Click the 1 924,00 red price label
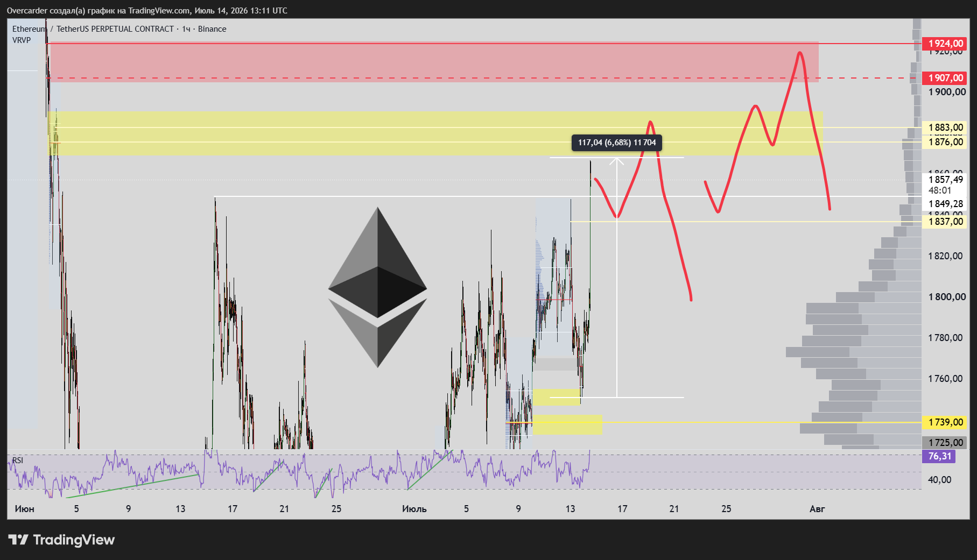This screenshot has height=560, width=977. pyautogui.click(x=945, y=44)
